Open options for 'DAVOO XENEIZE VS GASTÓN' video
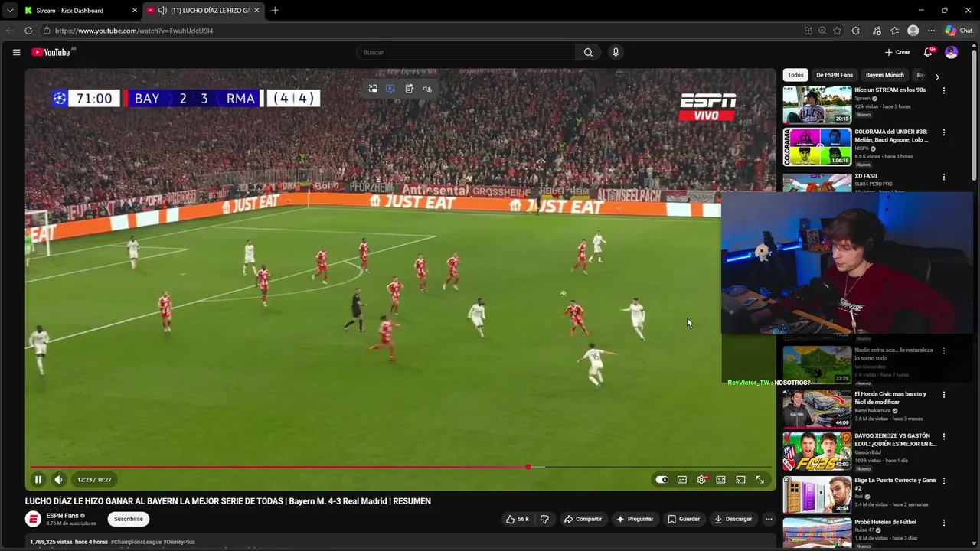Screen dimensions: 980x551 pos(943,437)
